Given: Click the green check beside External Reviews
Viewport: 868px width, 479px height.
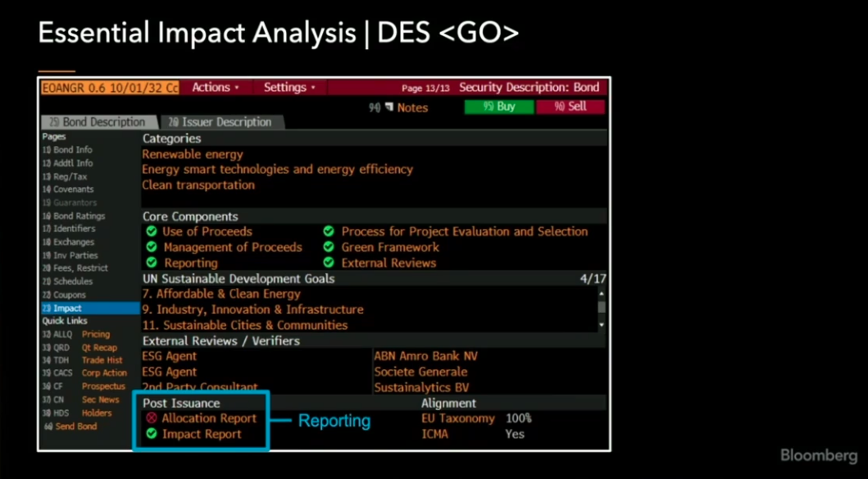Looking at the screenshot, I should 329,263.
